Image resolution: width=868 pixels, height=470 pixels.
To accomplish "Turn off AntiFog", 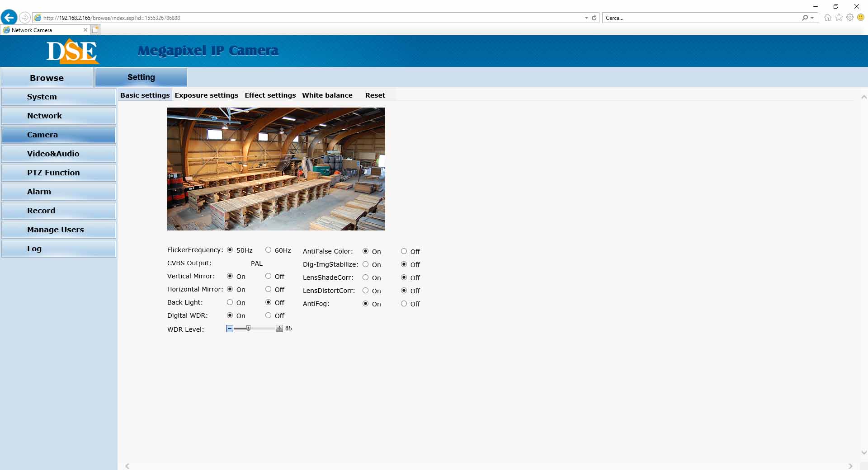I will coord(404,304).
